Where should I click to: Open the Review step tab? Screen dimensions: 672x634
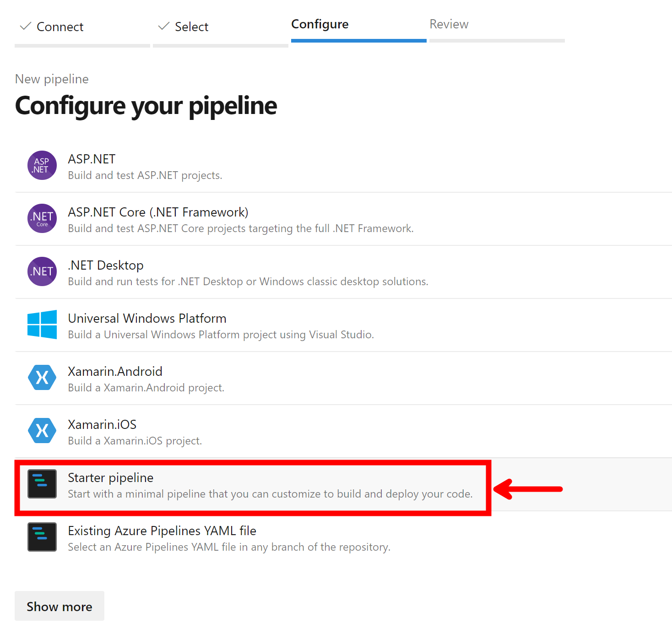click(x=449, y=24)
